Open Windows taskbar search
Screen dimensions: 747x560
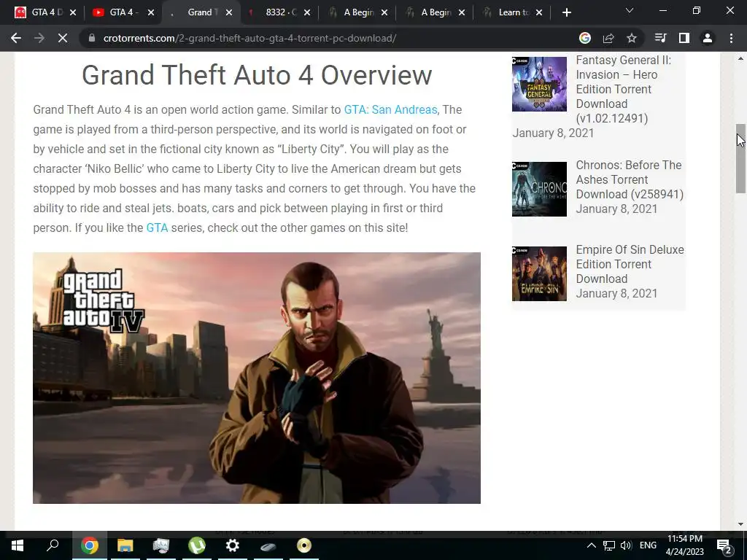coord(53,545)
